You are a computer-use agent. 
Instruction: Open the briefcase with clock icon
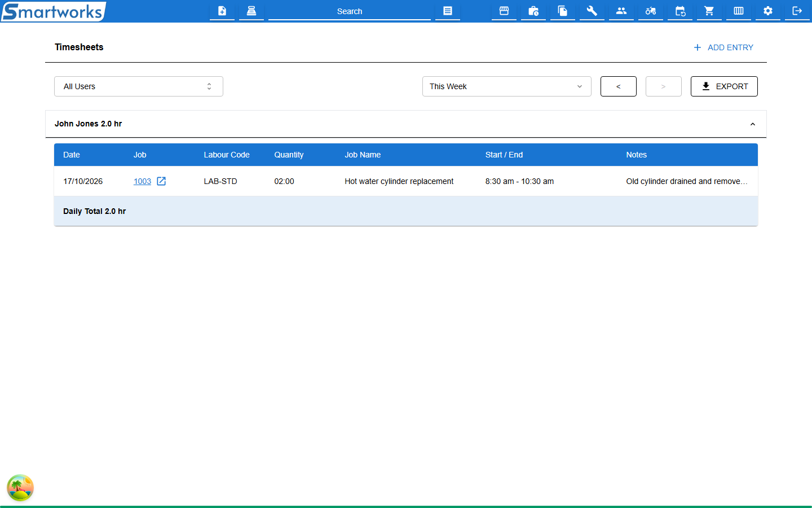[x=533, y=11]
